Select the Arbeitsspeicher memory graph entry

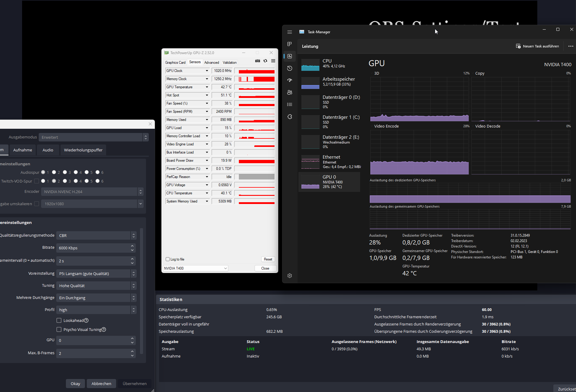click(x=330, y=83)
